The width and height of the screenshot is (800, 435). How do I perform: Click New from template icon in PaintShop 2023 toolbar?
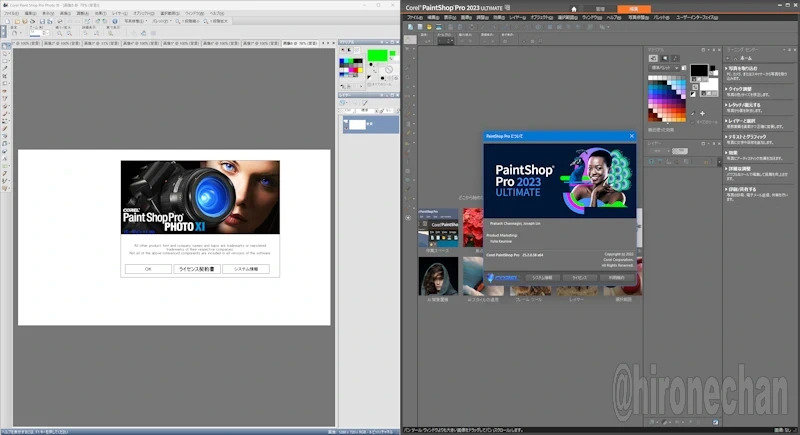pos(420,27)
